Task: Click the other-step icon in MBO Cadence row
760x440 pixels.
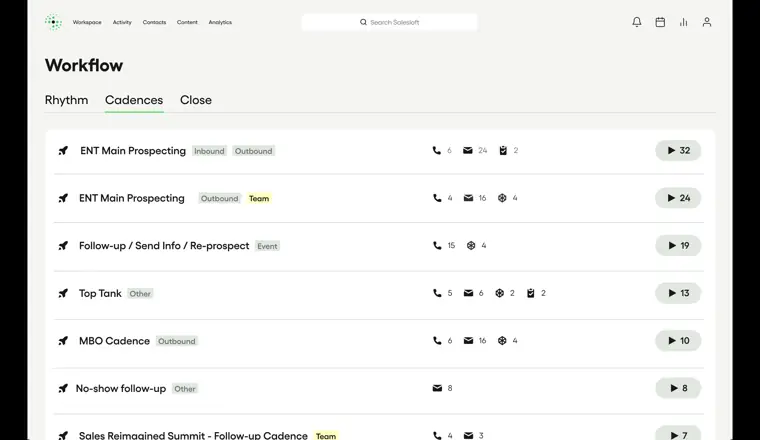Action: (x=502, y=341)
